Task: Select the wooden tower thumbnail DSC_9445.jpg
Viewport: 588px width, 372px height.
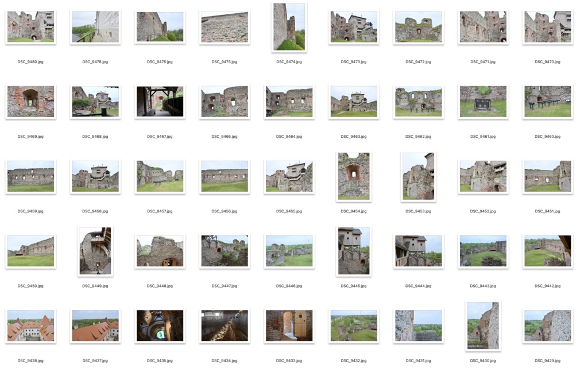Action: pyautogui.click(x=354, y=251)
